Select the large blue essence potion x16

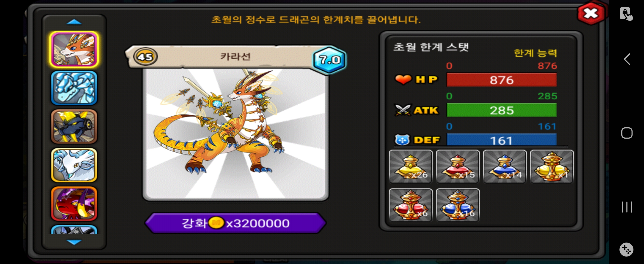pyautogui.click(x=458, y=205)
